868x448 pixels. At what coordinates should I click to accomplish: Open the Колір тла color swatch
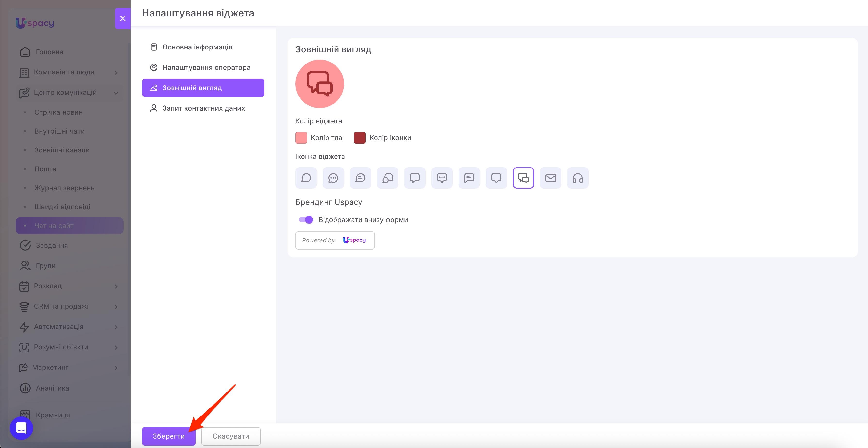tap(301, 138)
